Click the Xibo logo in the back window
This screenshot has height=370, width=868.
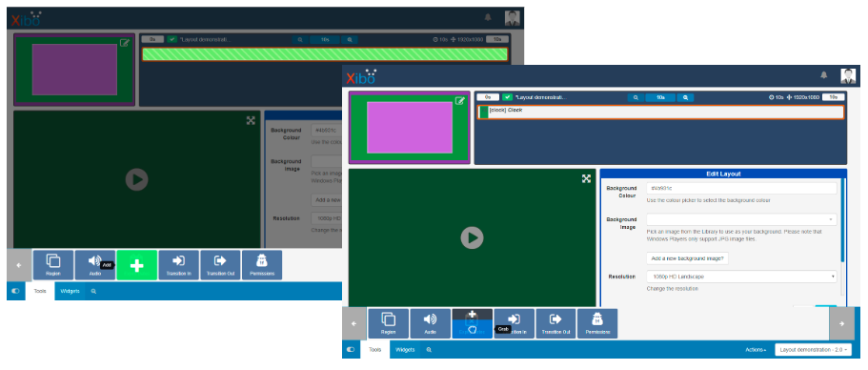click(x=26, y=19)
